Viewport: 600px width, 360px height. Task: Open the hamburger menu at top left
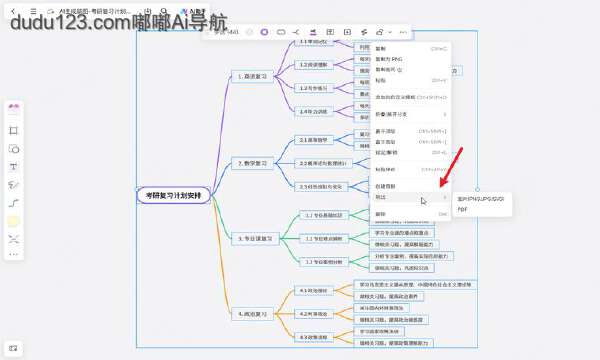[x=33, y=11]
